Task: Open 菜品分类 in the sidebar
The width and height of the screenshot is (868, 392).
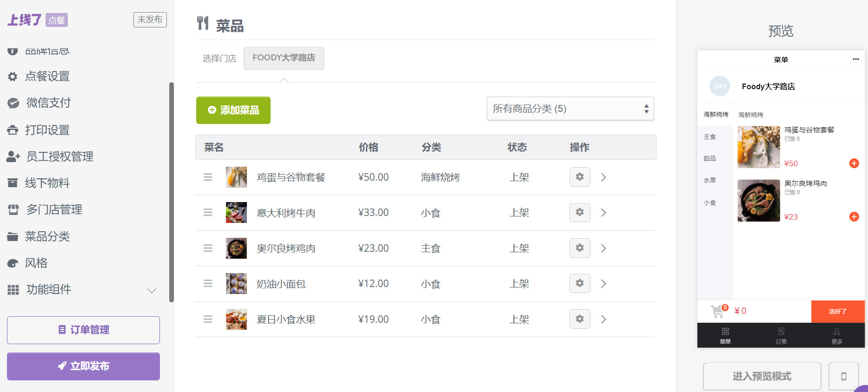Action: (47, 236)
